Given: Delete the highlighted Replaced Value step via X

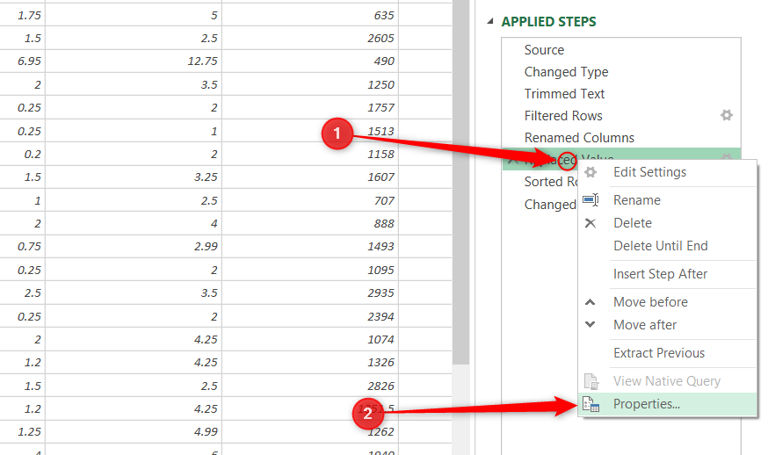Looking at the screenshot, I should click(512, 160).
